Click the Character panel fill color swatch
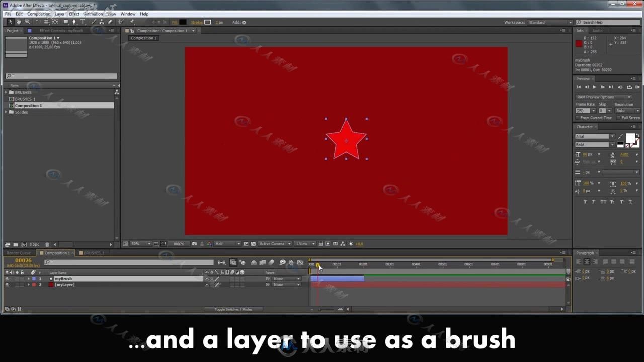The width and height of the screenshot is (644, 362). click(x=630, y=138)
